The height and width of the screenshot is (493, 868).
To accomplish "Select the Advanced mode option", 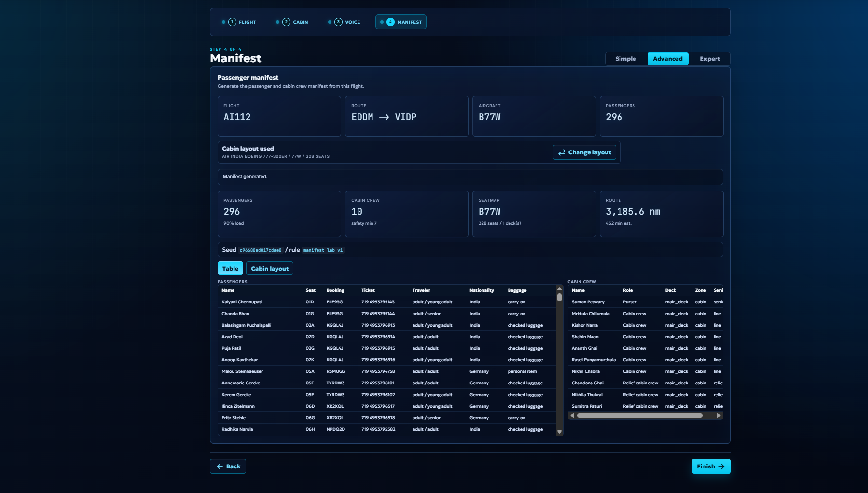I will [668, 59].
